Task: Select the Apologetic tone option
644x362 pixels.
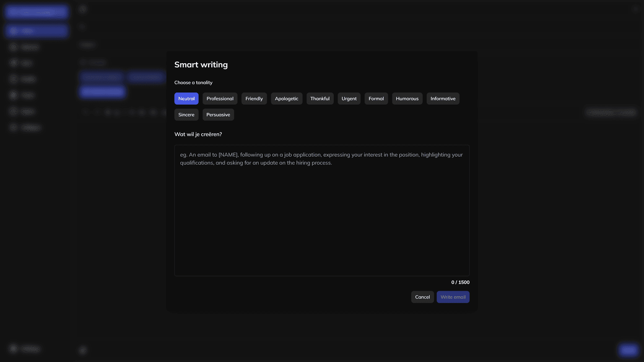Action: 286,98
